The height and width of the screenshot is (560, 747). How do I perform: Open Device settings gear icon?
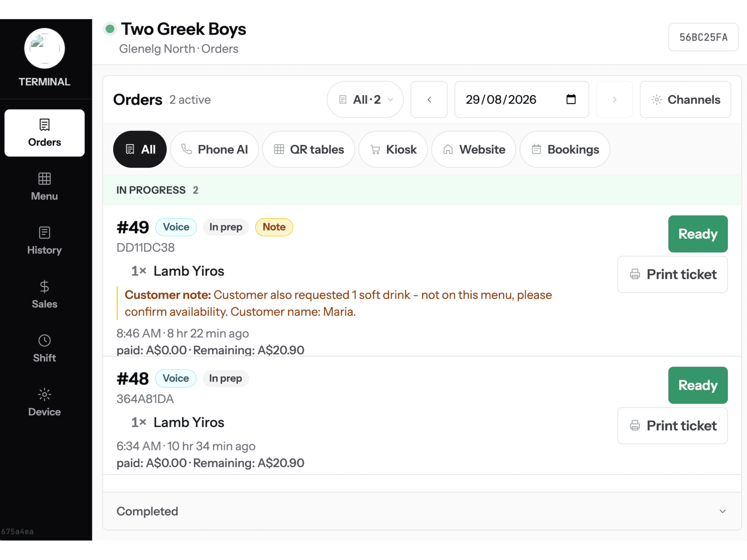coord(44,394)
